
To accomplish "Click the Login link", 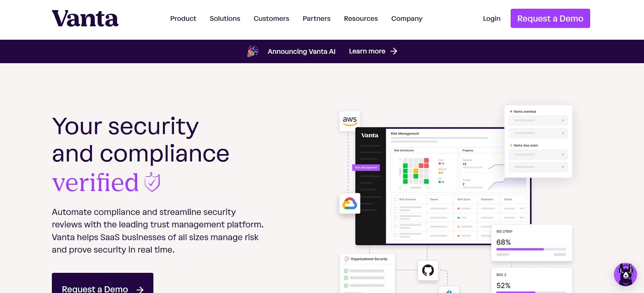I will pyautogui.click(x=491, y=19).
